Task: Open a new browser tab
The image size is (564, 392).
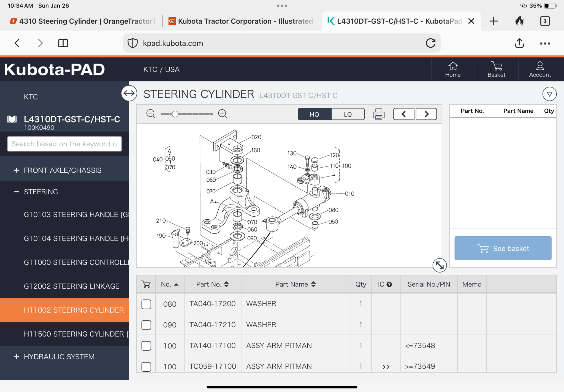Action: click(493, 21)
